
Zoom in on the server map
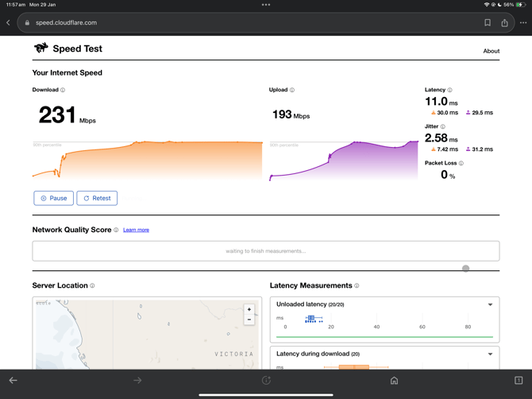pyautogui.click(x=249, y=309)
